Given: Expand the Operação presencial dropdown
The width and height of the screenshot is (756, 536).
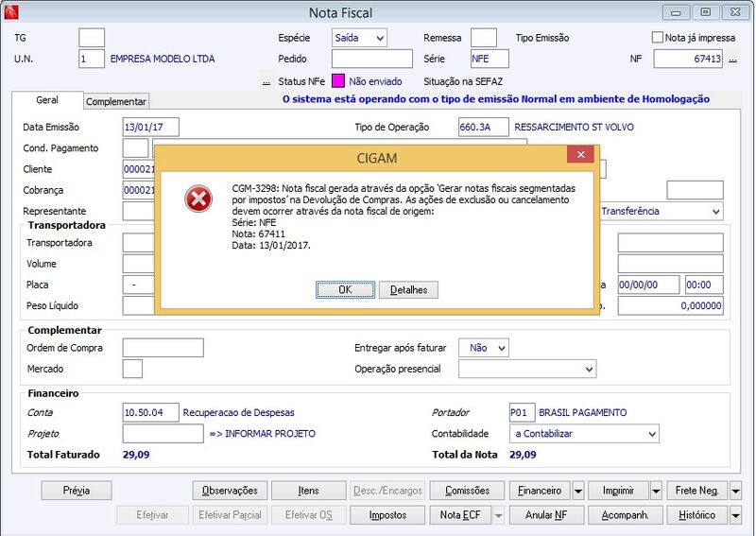Looking at the screenshot, I should [527, 369].
